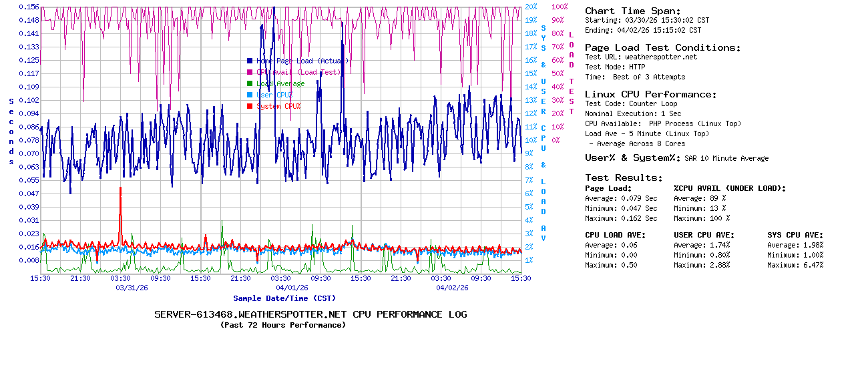
Task: Click the 04/01/26 date label on the x-axis
Action: (x=292, y=288)
